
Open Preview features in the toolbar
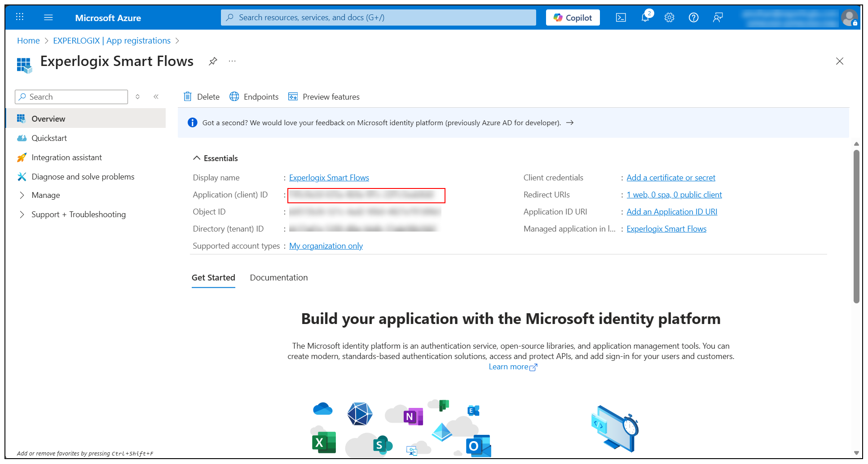[324, 96]
